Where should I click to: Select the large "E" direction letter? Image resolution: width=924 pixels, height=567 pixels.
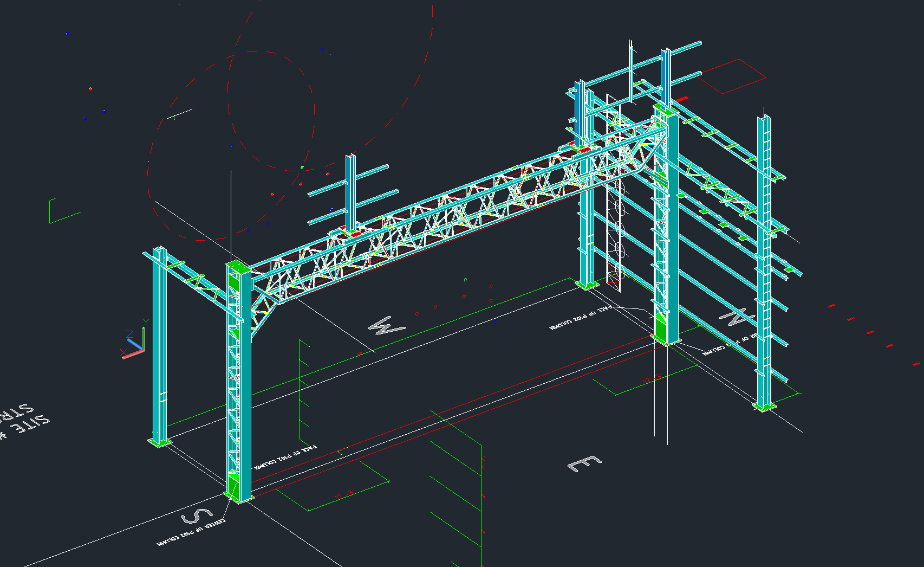pos(584,463)
